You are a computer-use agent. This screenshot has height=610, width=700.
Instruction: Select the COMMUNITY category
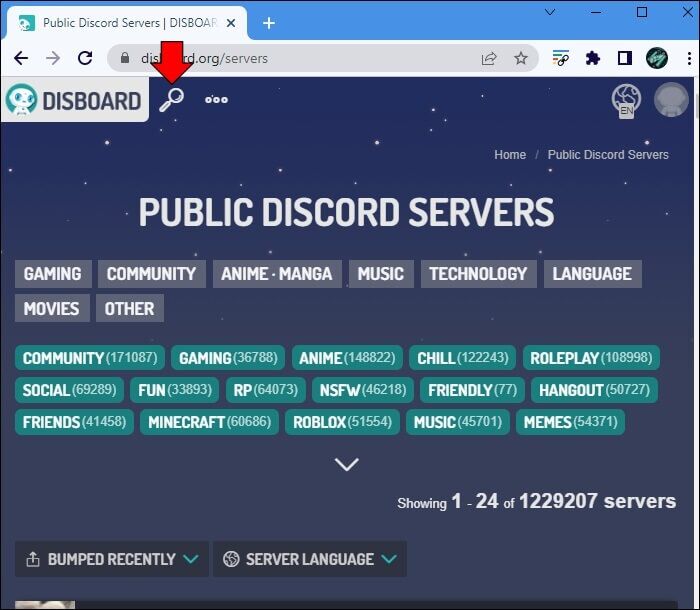pyautogui.click(x=152, y=274)
